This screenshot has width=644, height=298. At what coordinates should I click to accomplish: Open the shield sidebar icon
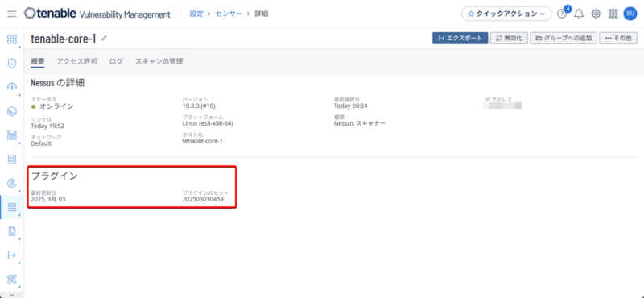click(12, 64)
